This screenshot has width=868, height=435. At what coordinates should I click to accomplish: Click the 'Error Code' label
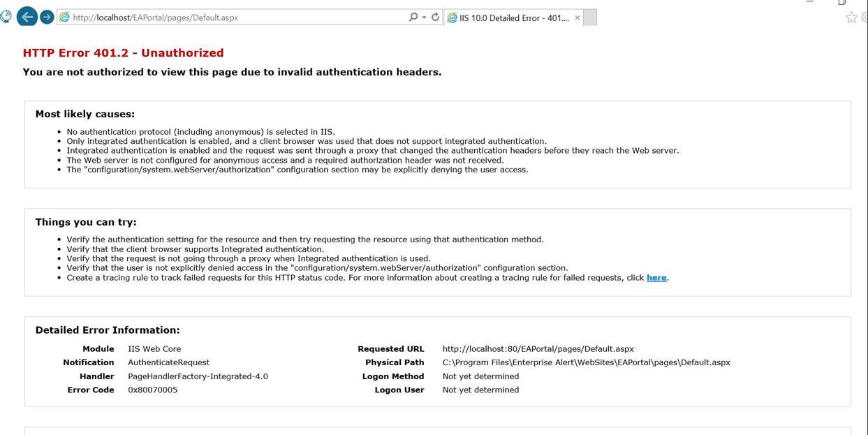(91, 390)
